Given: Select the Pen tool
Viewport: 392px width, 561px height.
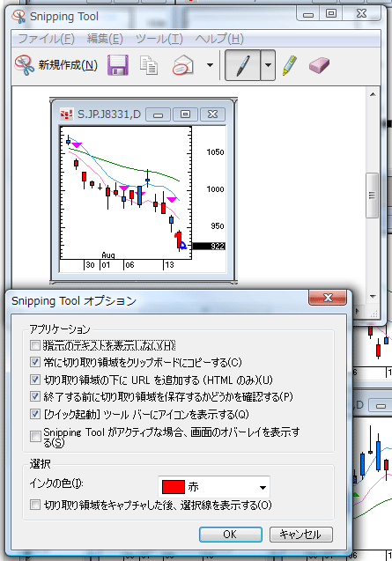Looking at the screenshot, I should (243, 65).
